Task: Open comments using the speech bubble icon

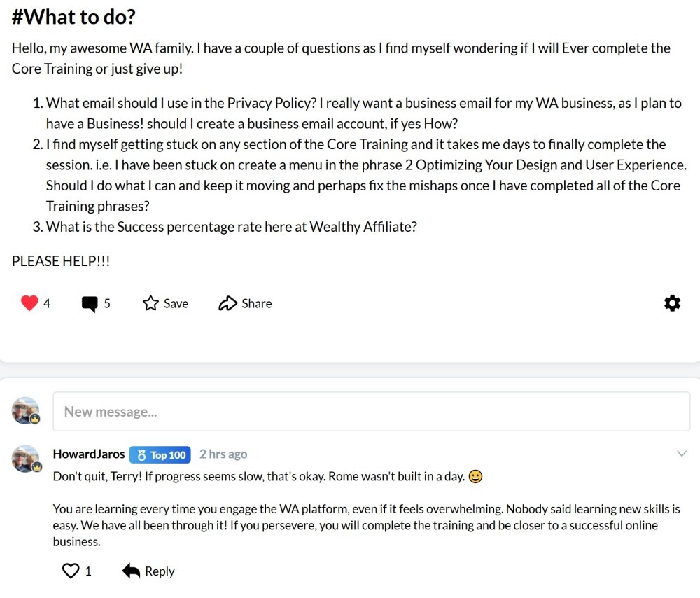Action: pyautogui.click(x=90, y=304)
